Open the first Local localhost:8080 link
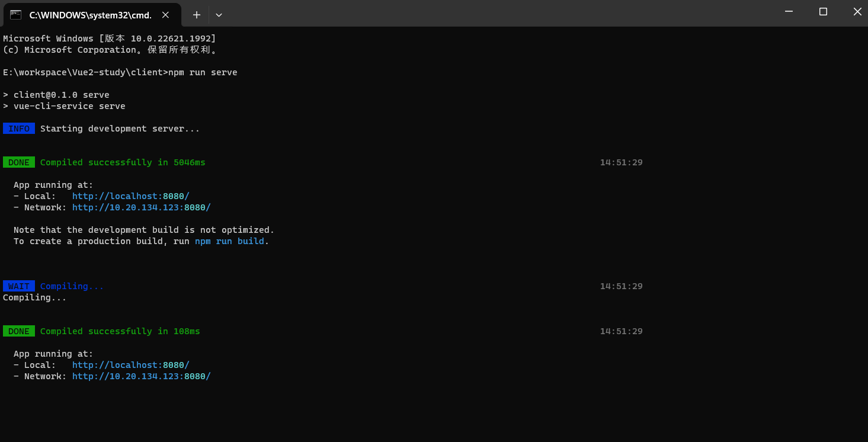The height and width of the screenshot is (442, 868). pos(130,196)
